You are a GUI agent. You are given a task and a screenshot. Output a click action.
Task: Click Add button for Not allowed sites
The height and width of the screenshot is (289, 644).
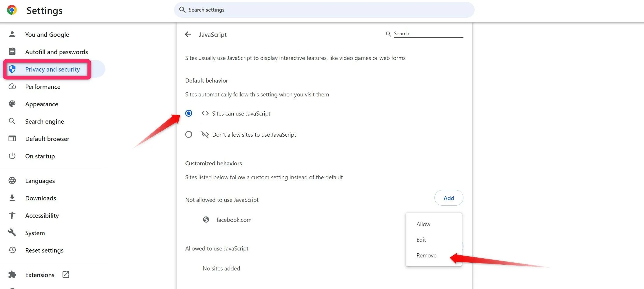pyautogui.click(x=449, y=198)
